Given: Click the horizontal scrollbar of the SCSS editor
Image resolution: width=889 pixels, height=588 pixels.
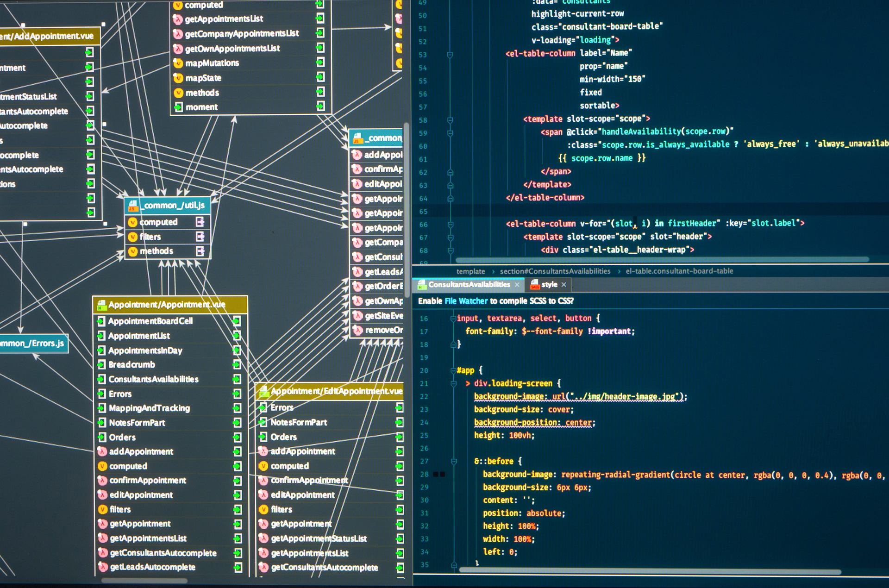Looking at the screenshot, I should (x=650, y=572).
